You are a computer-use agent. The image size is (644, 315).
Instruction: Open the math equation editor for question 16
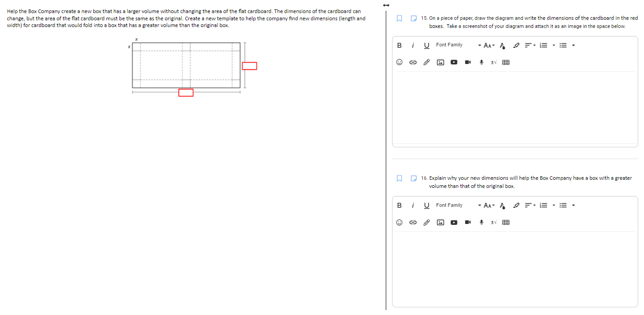click(493, 222)
